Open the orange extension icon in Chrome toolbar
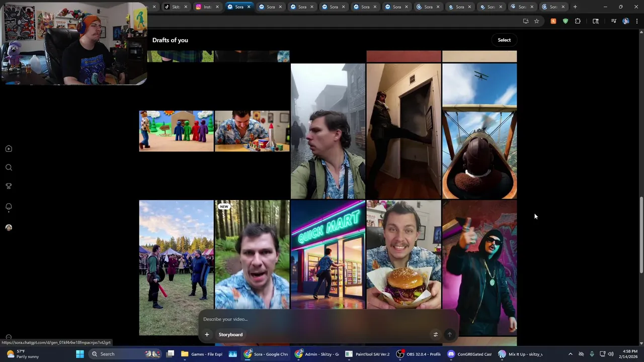The image size is (644, 362). [553, 21]
